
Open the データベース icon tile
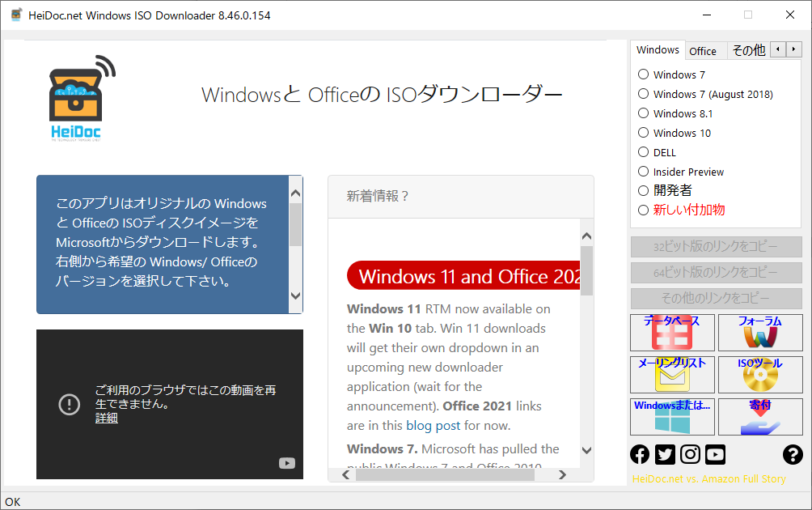(672, 333)
